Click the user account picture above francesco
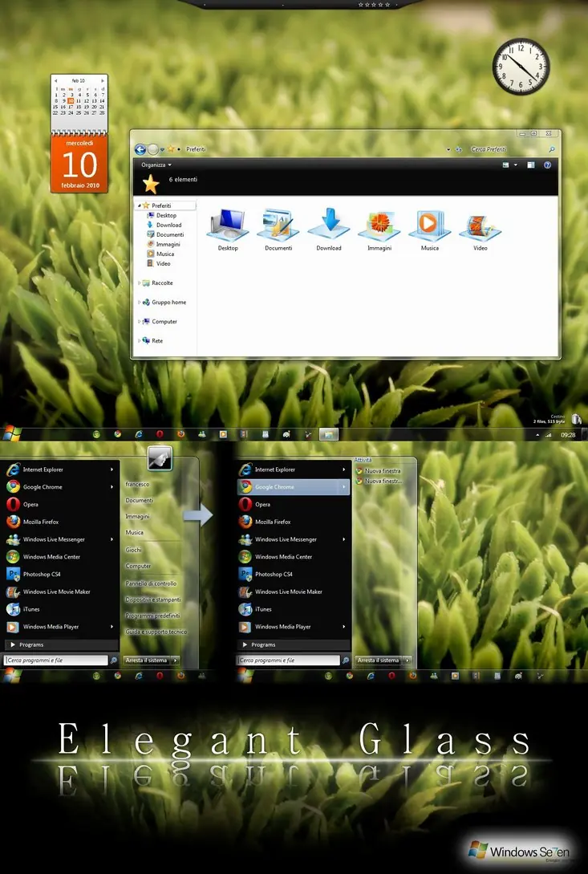588x874 pixels. tap(160, 457)
